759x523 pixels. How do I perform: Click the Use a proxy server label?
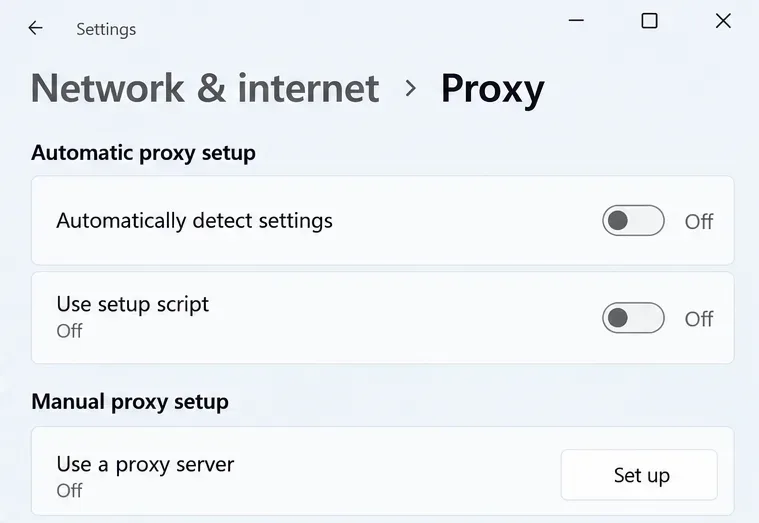point(145,464)
